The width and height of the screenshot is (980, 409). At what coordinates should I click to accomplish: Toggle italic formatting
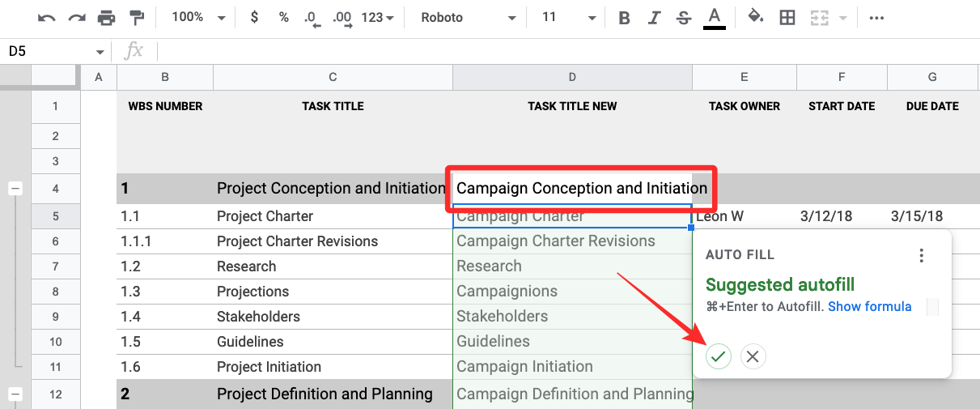coord(654,17)
